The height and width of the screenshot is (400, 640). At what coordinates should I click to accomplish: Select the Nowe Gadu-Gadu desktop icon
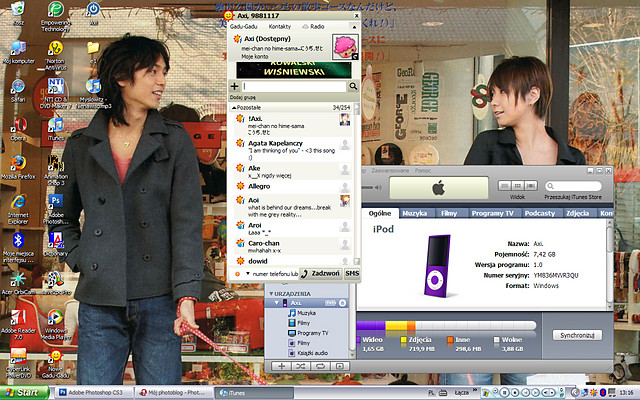pos(56,363)
